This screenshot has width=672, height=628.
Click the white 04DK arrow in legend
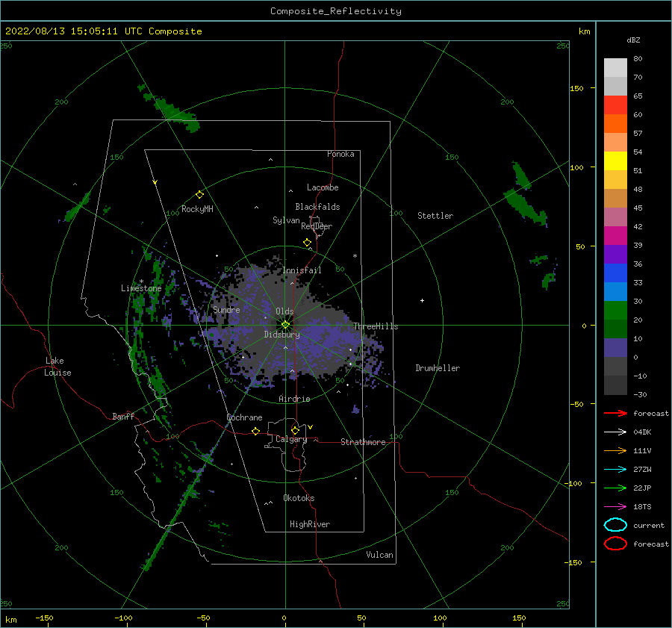[x=615, y=432]
